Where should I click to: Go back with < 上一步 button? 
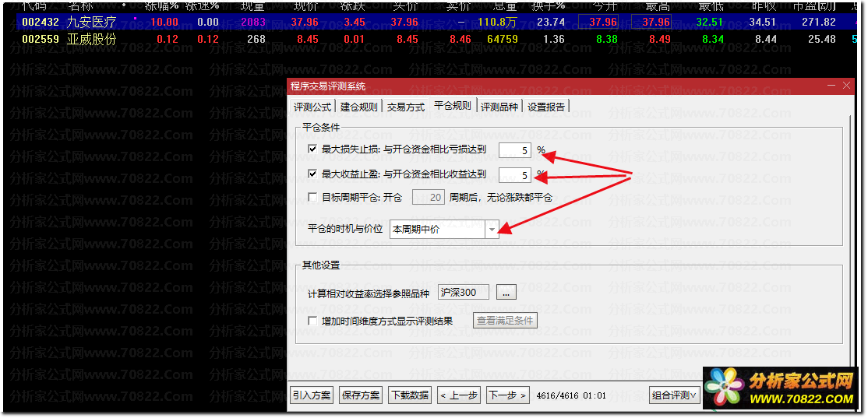pyautogui.click(x=459, y=395)
